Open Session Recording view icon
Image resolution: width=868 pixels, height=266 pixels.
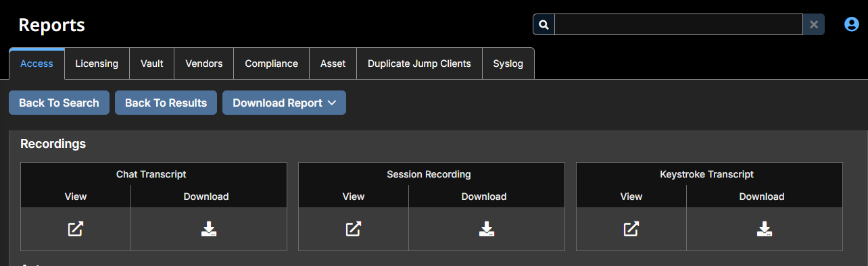pos(354,229)
